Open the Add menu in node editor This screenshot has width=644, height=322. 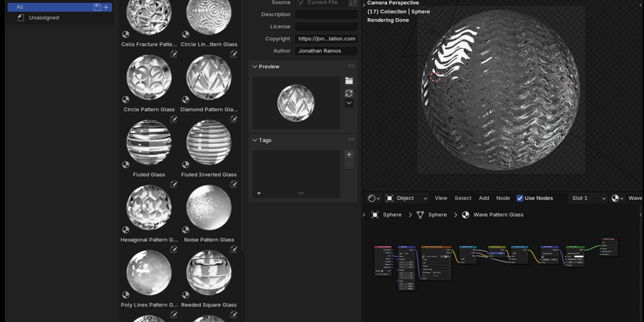(484, 198)
